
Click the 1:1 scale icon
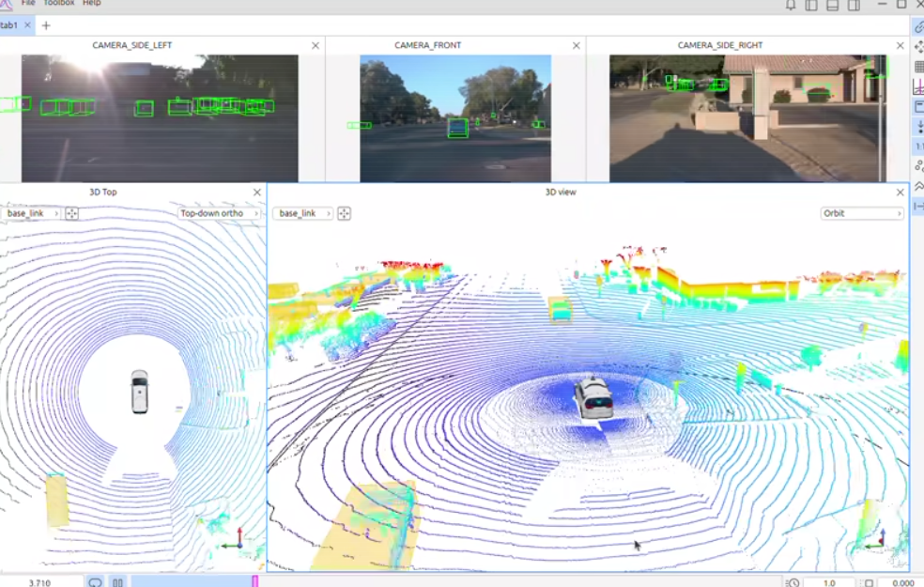click(x=918, y=147)
